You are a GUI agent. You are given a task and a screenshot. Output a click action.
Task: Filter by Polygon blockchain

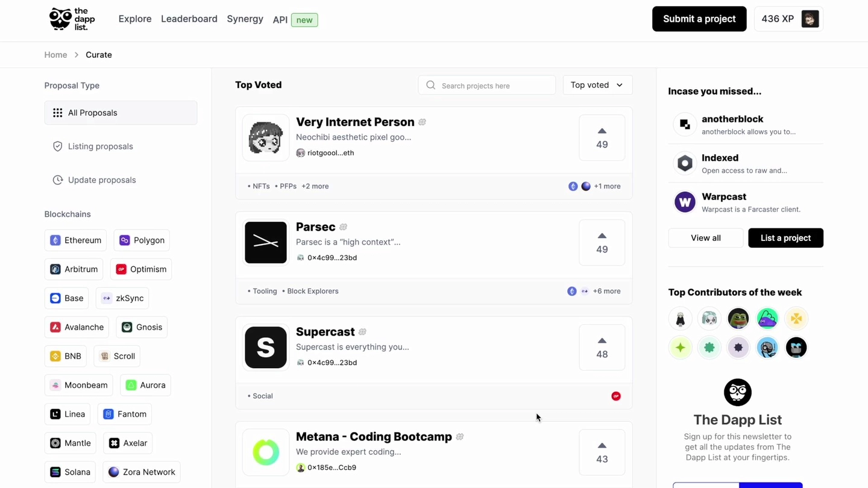coord(142,240)
